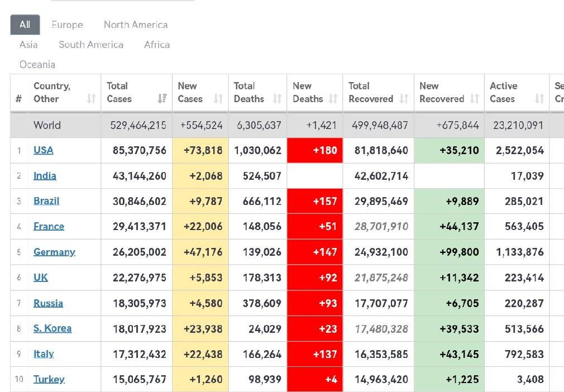Click New Deaths sort arrows icon
This screenshot has height=392, width=564.
pos(333,99)
